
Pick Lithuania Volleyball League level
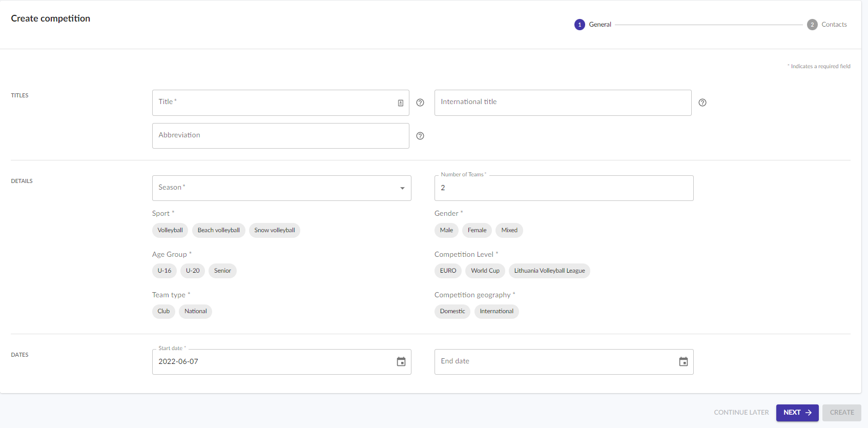(549, 271)
